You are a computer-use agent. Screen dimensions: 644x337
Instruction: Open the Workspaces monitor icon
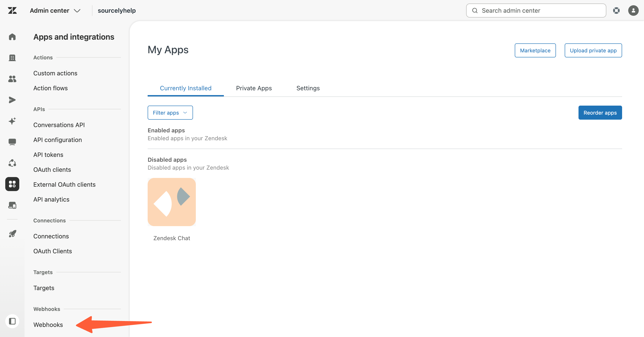[12, 142]
